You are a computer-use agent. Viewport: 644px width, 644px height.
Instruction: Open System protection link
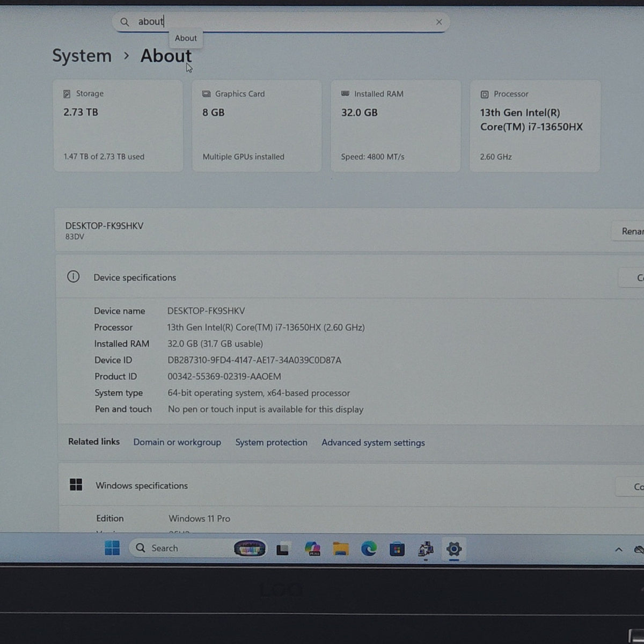(271, 443)
